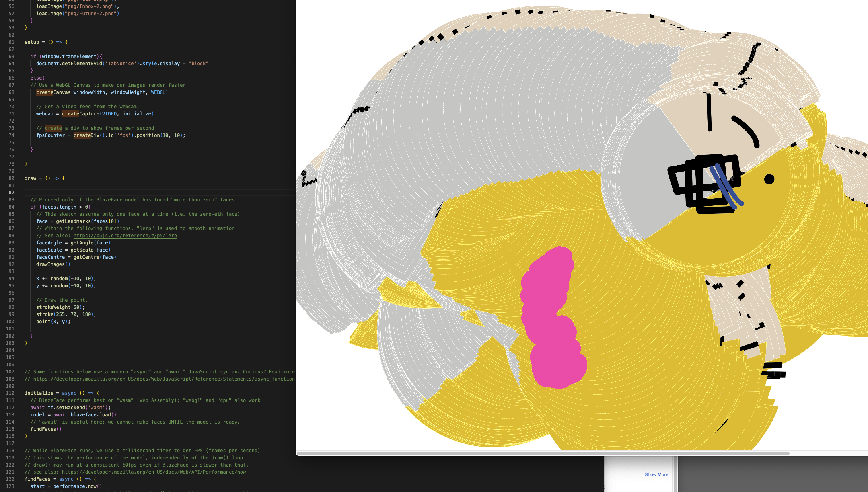Click the black eye dot on the canvas

(x=769, y=180)
